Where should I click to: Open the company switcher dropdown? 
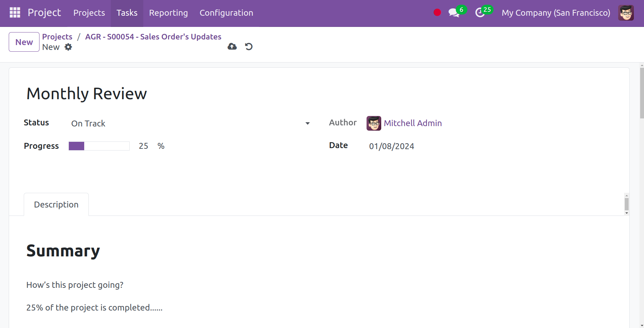[556, 13]
